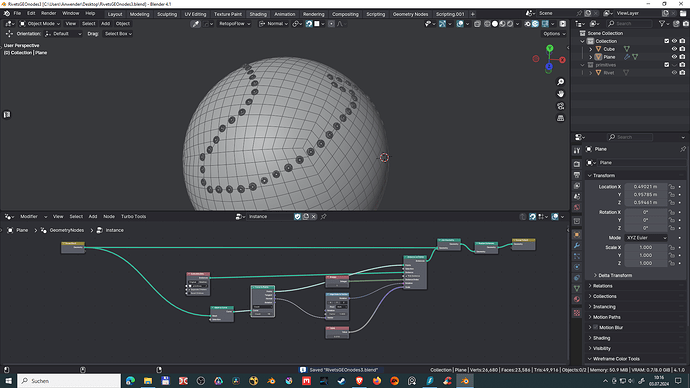Image resolution: width=690 pixels, height=388 pixels.
Task: Open the Modifier type dropdown in node editor
Action: coord(32,216)
